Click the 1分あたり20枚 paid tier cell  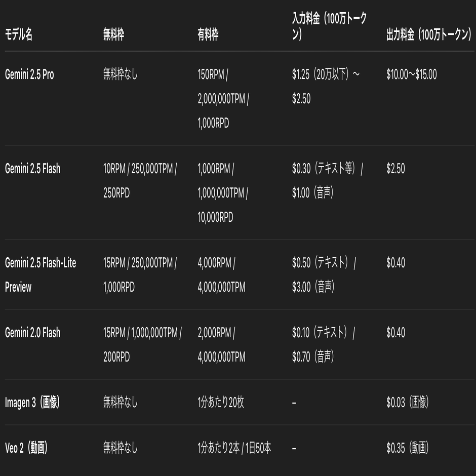pyautogui.click(x=221, y=403)
